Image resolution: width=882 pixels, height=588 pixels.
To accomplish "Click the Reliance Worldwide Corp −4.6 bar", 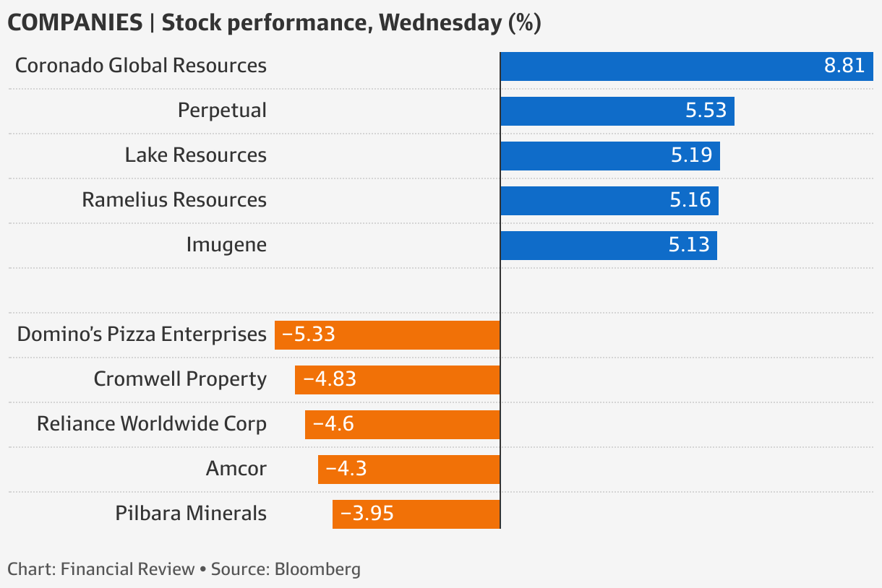I will click(402, 425).
